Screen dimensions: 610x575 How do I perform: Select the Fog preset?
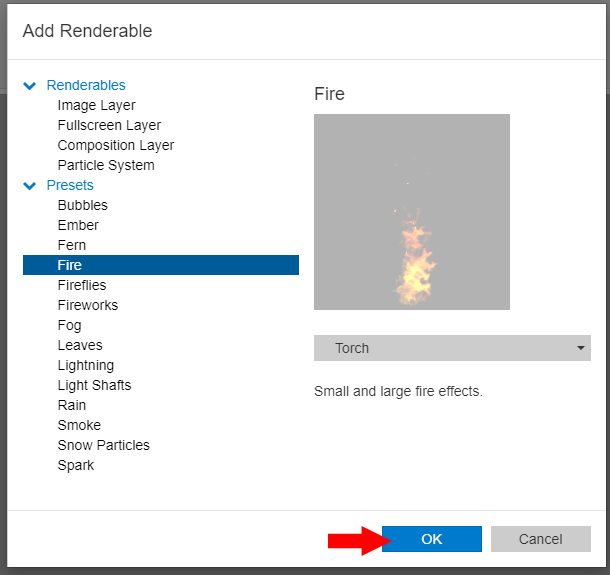pyautogui.click(x=69, y=325)
